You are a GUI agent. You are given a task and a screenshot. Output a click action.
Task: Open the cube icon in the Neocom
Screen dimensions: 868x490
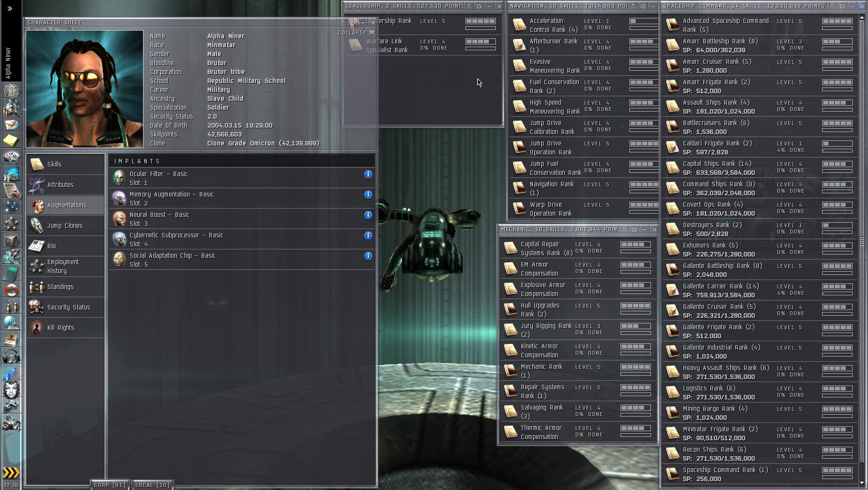click(11, 241)
